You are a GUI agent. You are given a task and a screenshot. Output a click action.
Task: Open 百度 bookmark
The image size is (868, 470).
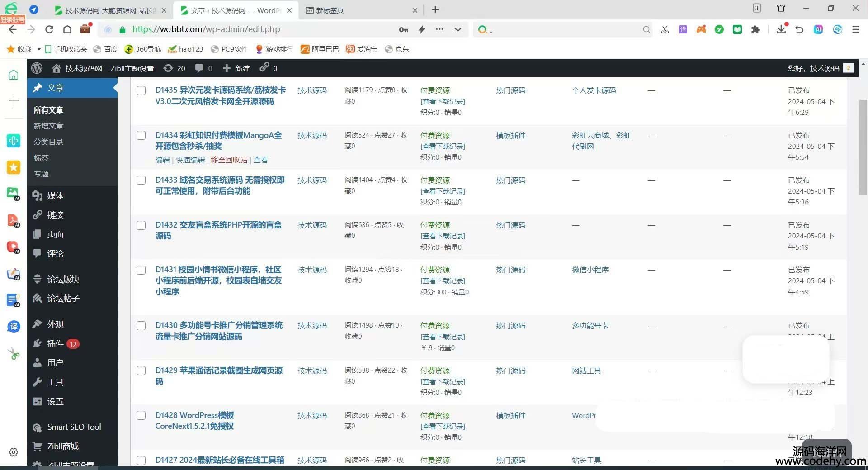coord(105,49)
